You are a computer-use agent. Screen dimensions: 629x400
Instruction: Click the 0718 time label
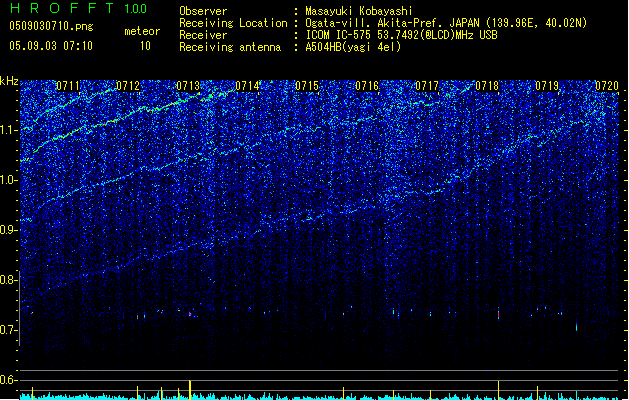[487, 85]
